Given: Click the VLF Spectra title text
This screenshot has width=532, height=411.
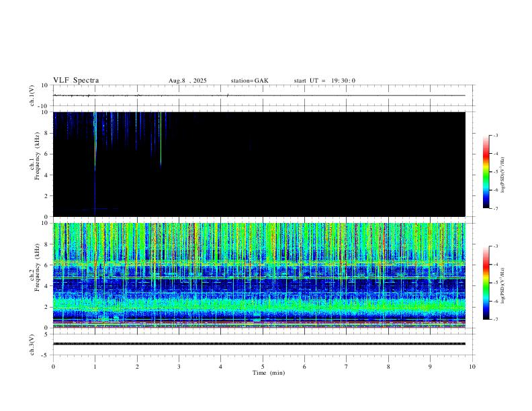Looking at the screenshot, I should click(x=76, y=81).
